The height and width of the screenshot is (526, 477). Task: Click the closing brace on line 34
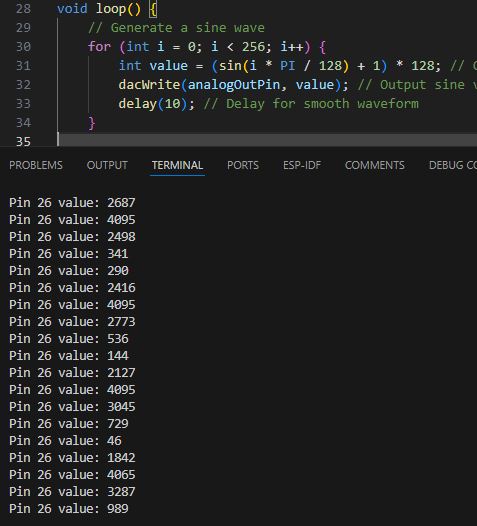92,123
